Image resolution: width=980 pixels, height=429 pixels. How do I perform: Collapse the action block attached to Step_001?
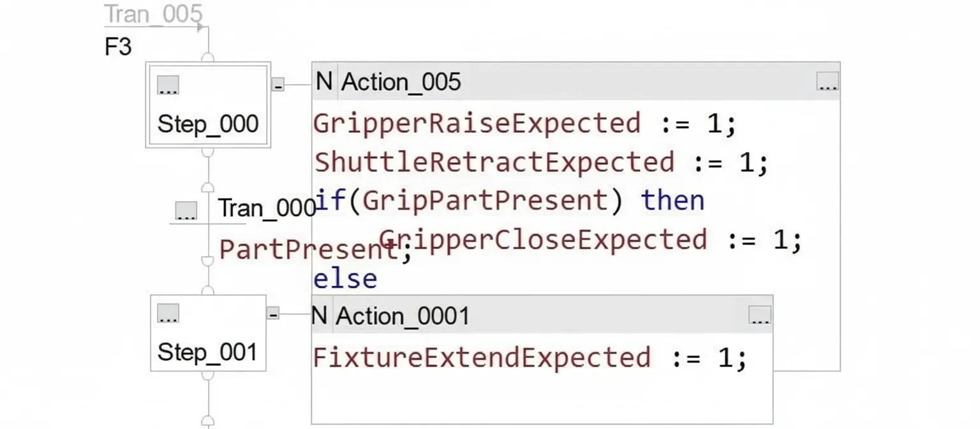coord(272,313)
